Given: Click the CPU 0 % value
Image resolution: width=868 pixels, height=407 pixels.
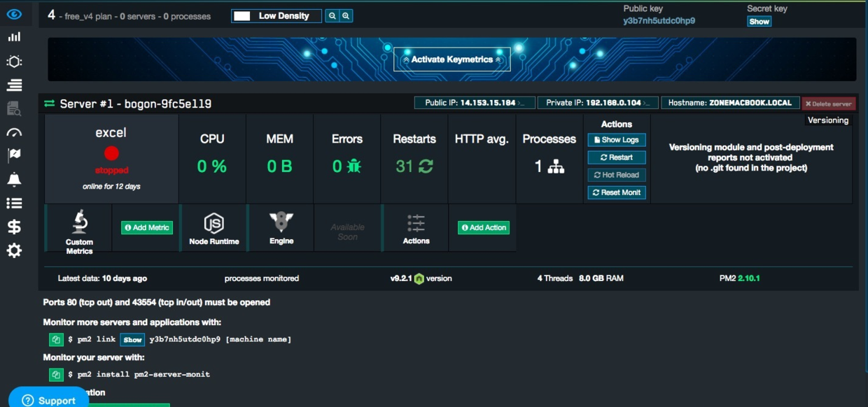Looking at the screenshot, I should (x=212, y=166).
